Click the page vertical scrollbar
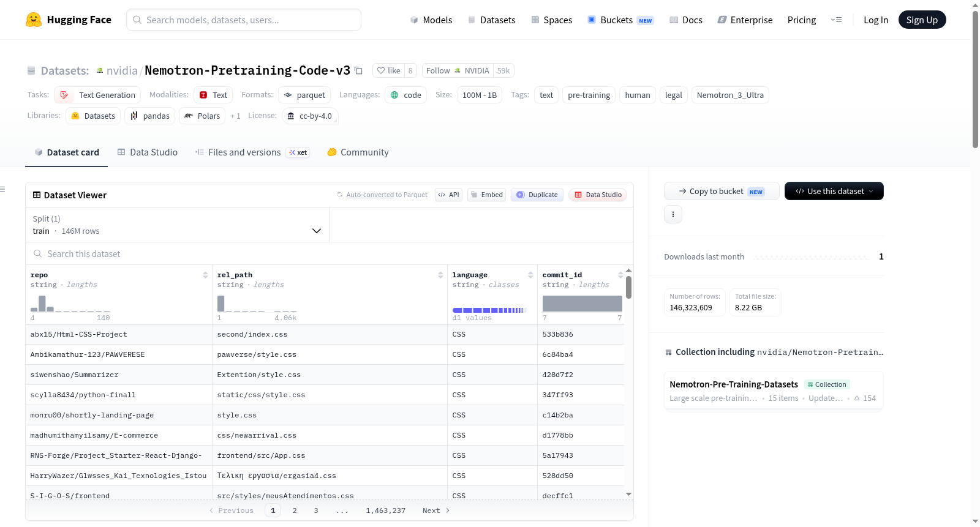Image resolution: width=980 pixels, height=527 pixels. (975, 78)
